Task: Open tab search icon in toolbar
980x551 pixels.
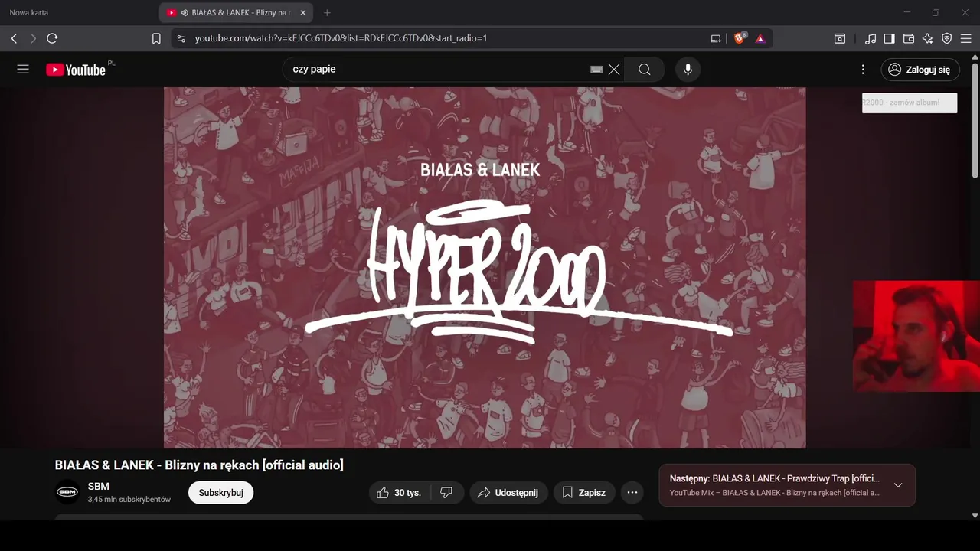Action: point(840,38)
